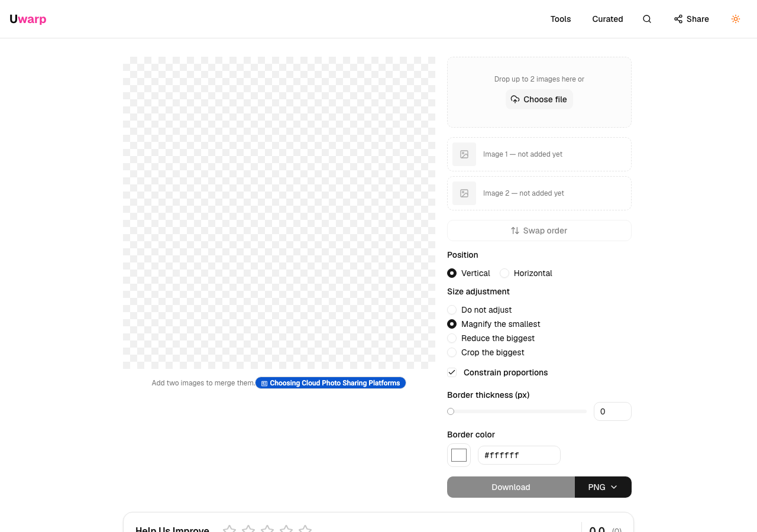Open the Curated menu
This screenshot has width=757, height=532.
click(607, 19)
